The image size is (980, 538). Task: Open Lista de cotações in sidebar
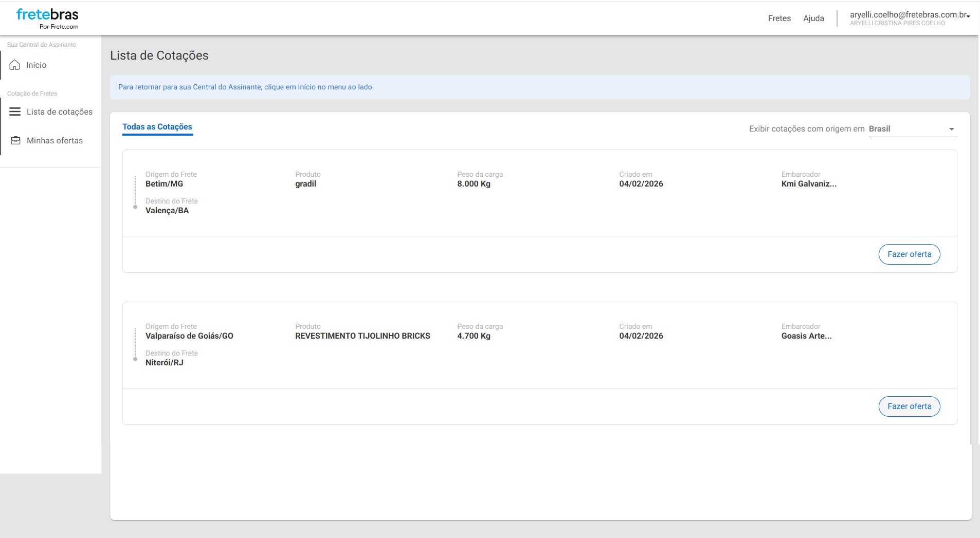point(60,112)
